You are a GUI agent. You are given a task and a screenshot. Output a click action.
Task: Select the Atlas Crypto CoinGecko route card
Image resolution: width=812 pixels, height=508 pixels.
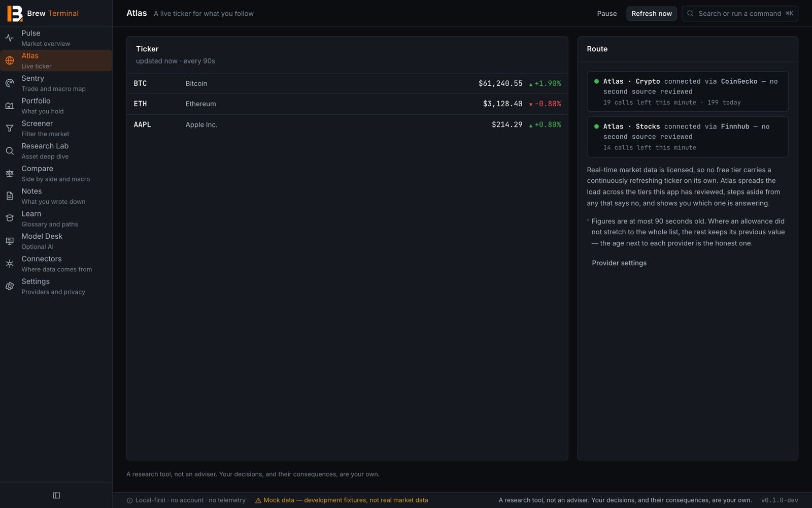coord(687,91)
